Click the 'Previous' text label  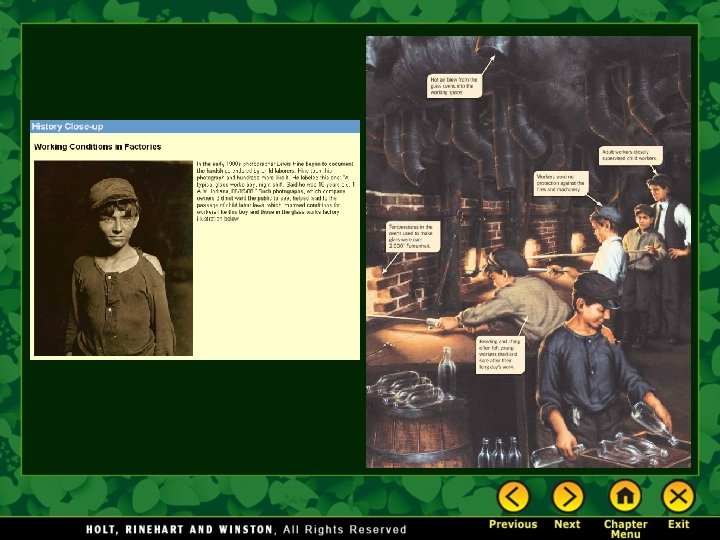point(513,524)
